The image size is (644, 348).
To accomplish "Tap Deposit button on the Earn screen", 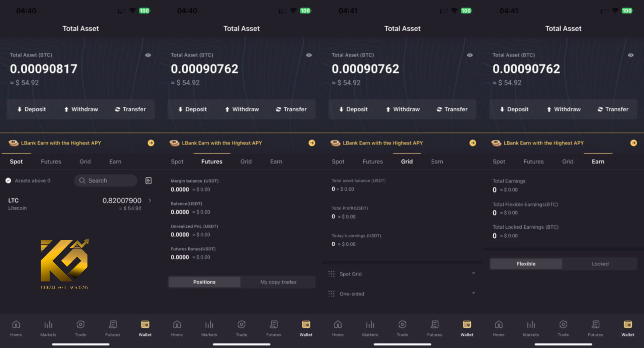I will [x=514, y=109].
